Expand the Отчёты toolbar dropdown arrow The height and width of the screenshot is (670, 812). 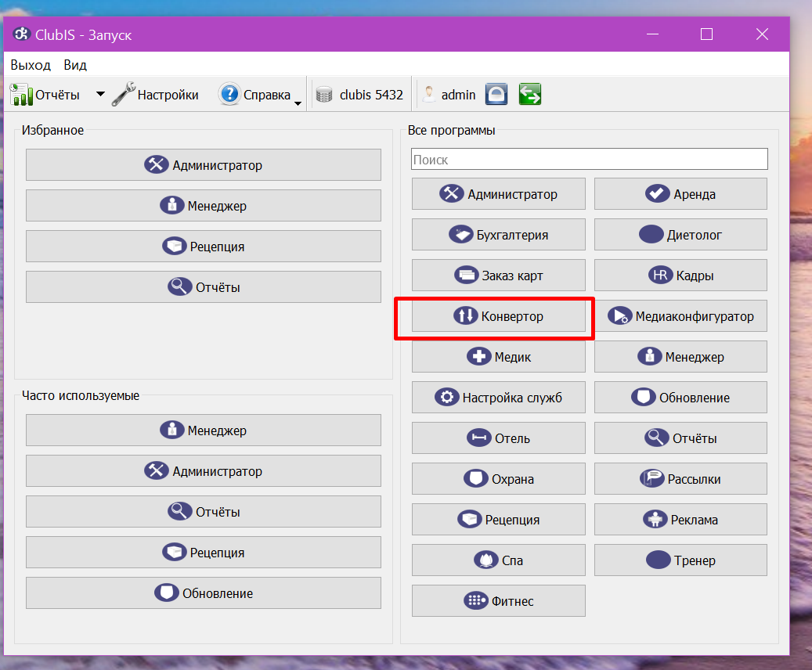pos(100,94)
